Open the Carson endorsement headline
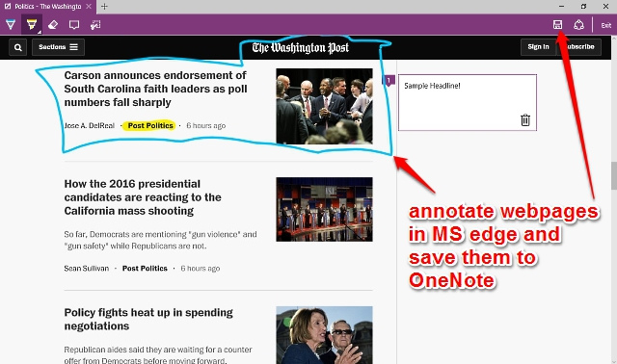 click(x=155, y=89)
